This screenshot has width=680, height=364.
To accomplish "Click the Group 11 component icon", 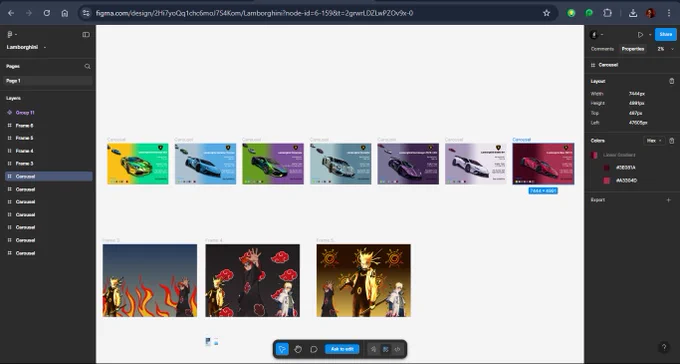I will (10, 112).
